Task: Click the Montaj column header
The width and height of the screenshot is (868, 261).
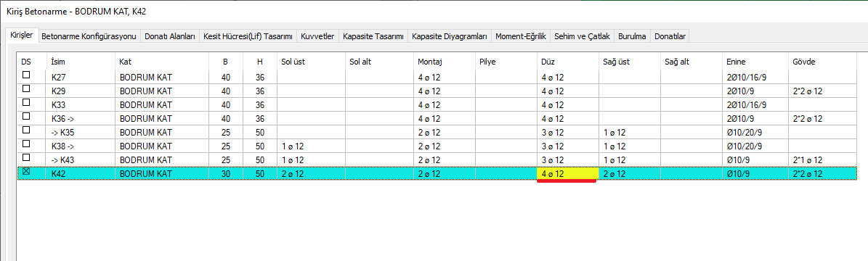Action: tap(444, 62)
